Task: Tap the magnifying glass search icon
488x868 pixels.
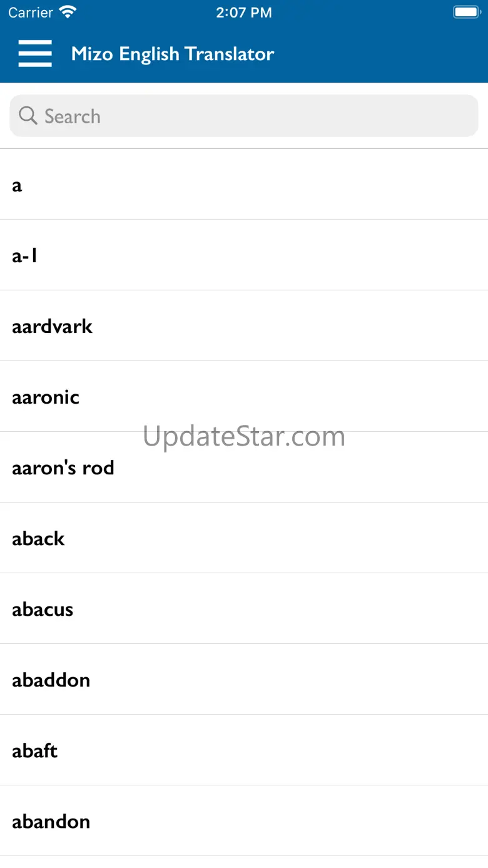Action: click(28, 115)
